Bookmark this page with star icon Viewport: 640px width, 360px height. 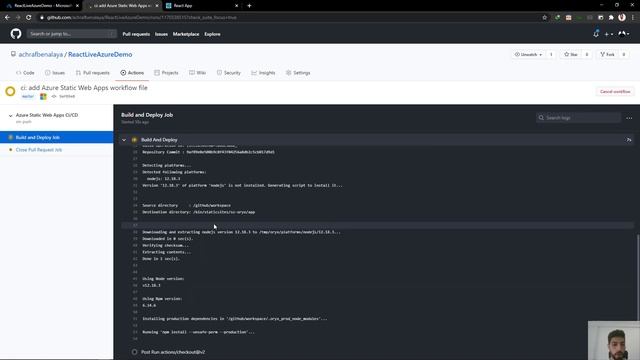pos(544,18)
